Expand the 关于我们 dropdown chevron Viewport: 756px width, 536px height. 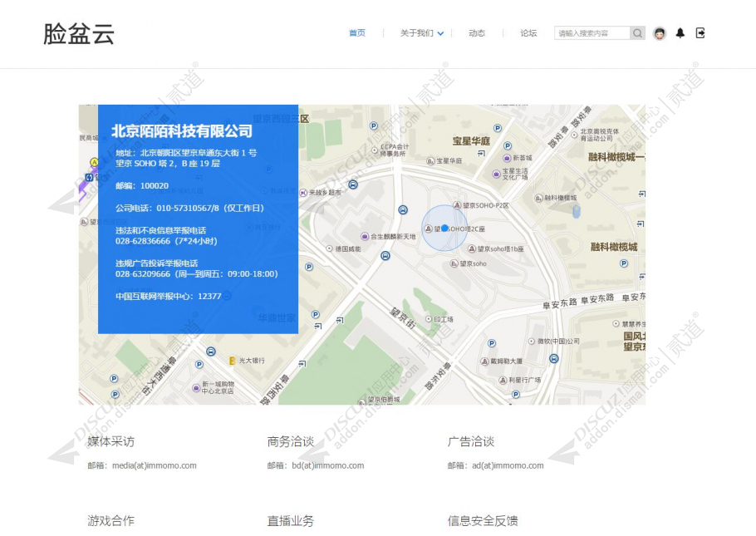click(440, 33)
